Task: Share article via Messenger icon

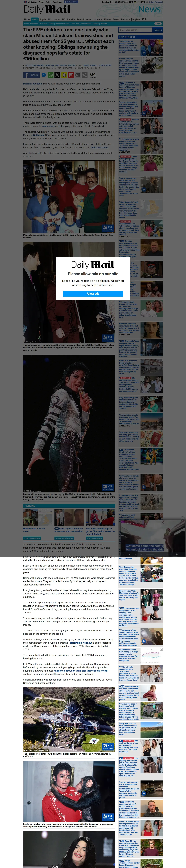Action: click(44, 75)
